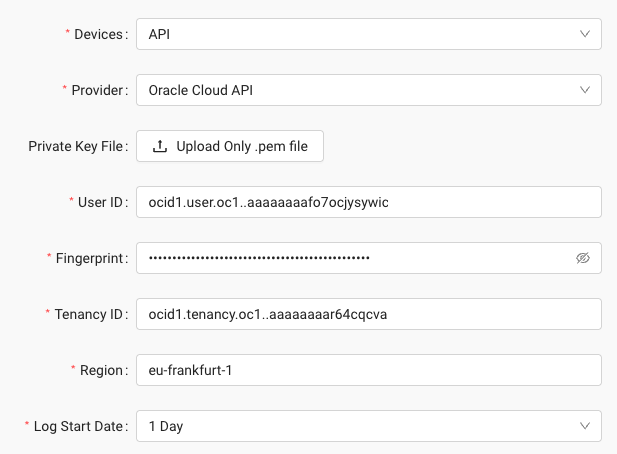Focus the Region field containing eu-frankfurt-1

coord(369,370)
